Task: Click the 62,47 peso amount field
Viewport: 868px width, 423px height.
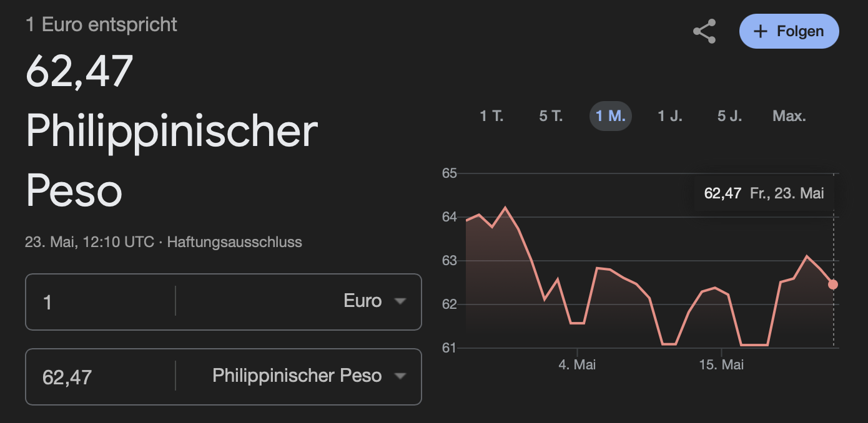Action: 100,376
